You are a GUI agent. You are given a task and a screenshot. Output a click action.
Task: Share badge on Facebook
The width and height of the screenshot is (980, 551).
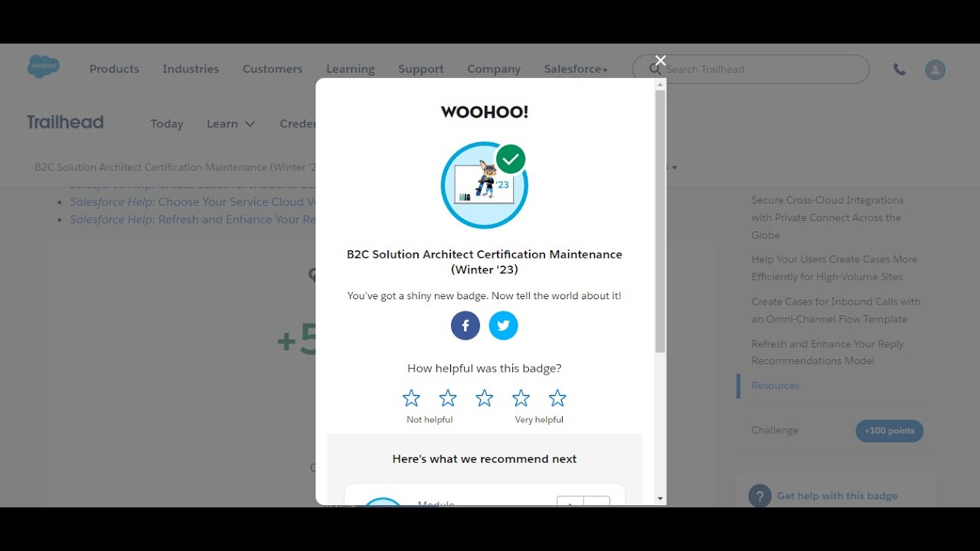tap(465, 325)
